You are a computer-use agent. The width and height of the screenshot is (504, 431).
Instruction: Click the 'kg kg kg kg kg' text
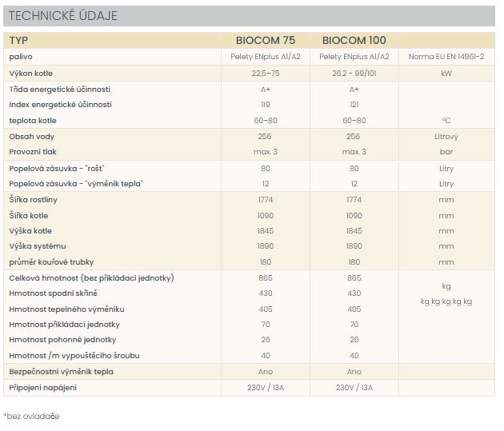pos(446,301)
